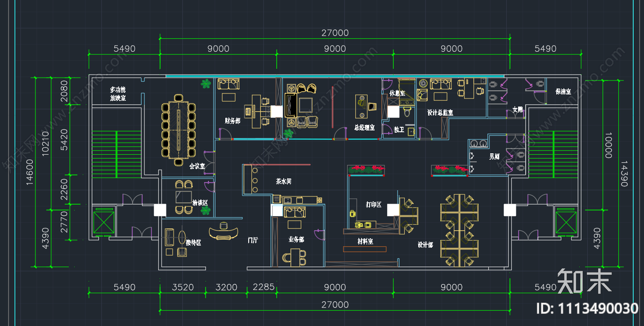This screenshot has width=644, height=326.
Task: Select the 设计总监室 room label
Action: (x=440, y=113)
